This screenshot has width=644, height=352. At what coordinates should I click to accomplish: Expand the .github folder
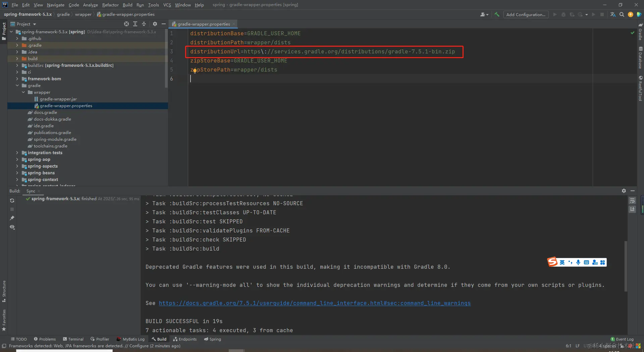coord(17,39)
